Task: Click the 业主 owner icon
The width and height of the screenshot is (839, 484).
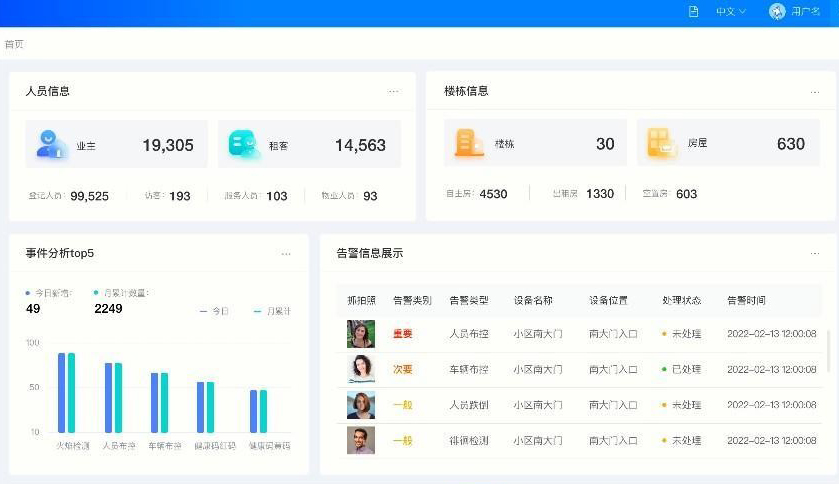Action: point(52,145)
